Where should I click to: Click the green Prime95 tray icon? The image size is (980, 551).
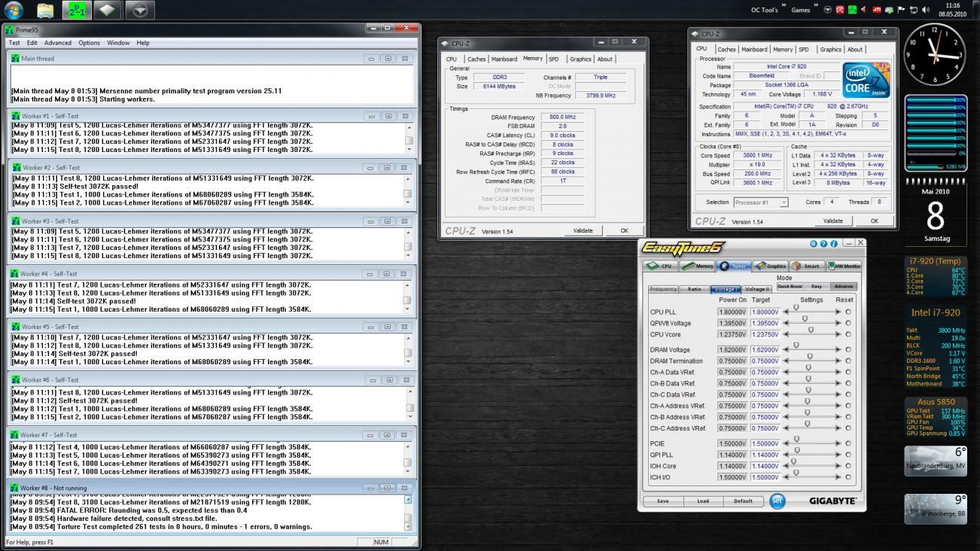click(x=852, y=10)
